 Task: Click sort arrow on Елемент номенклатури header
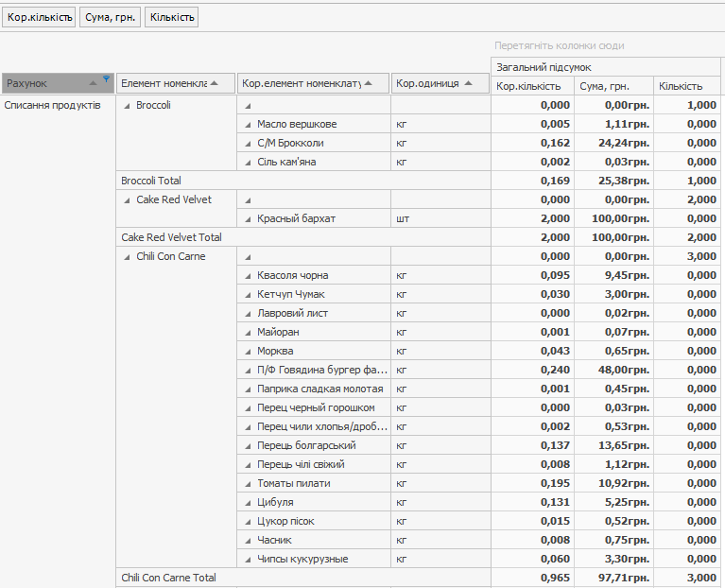pos(216,83)
